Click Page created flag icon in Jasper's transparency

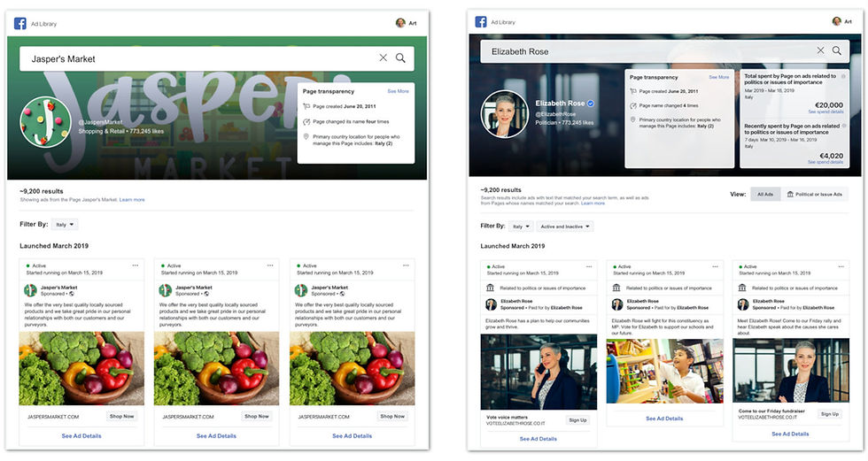click(306, 106)
